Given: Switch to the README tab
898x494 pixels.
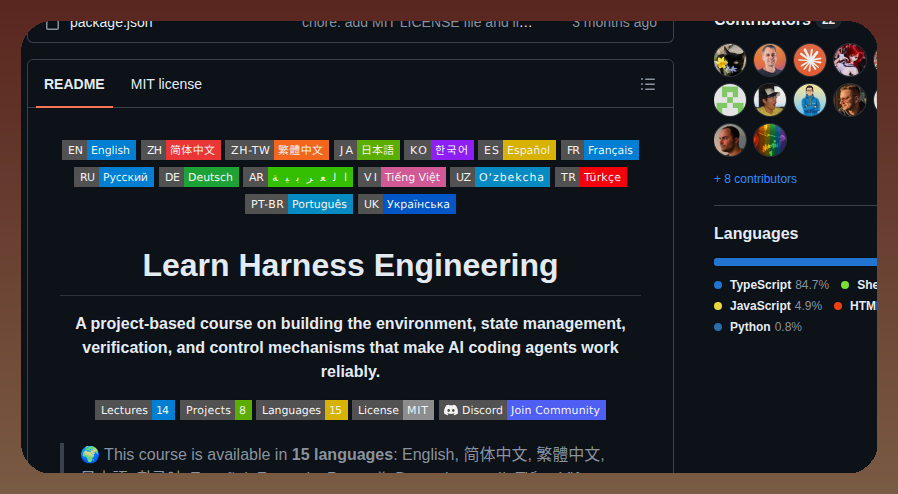Looking at the screenshot, I should point(74,84).
